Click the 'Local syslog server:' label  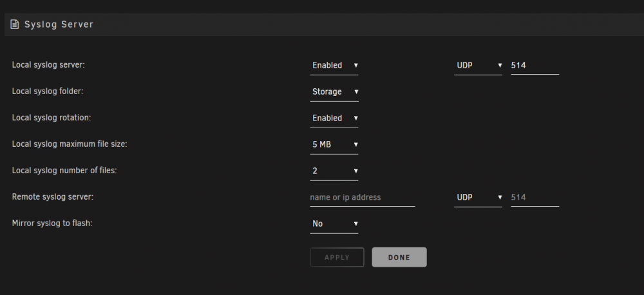tap(48, 65)
